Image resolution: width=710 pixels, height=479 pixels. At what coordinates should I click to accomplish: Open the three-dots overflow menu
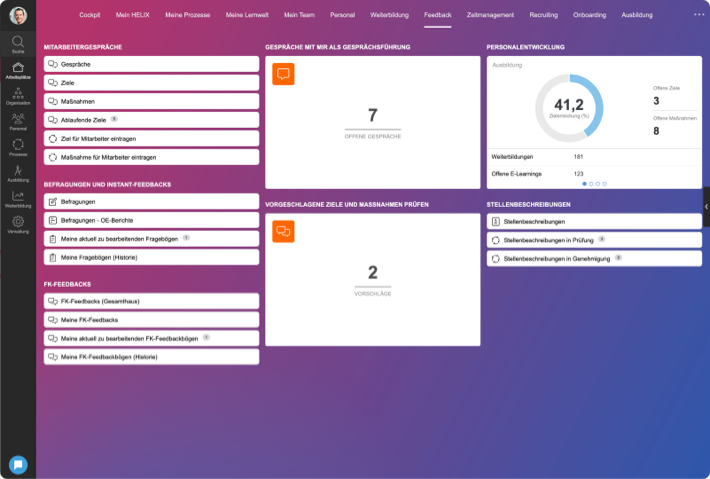click(x=699, y=14)
